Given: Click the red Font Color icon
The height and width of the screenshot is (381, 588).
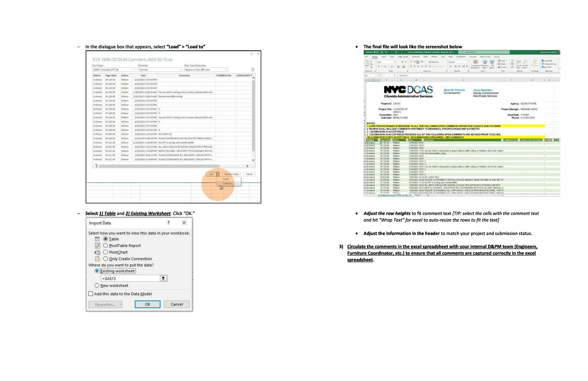Looking at the screenshot, I should [x=404, y=67].
